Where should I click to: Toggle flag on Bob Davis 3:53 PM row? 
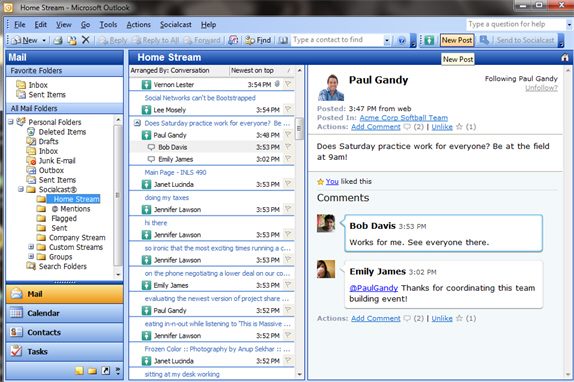(x=288, y=147)
